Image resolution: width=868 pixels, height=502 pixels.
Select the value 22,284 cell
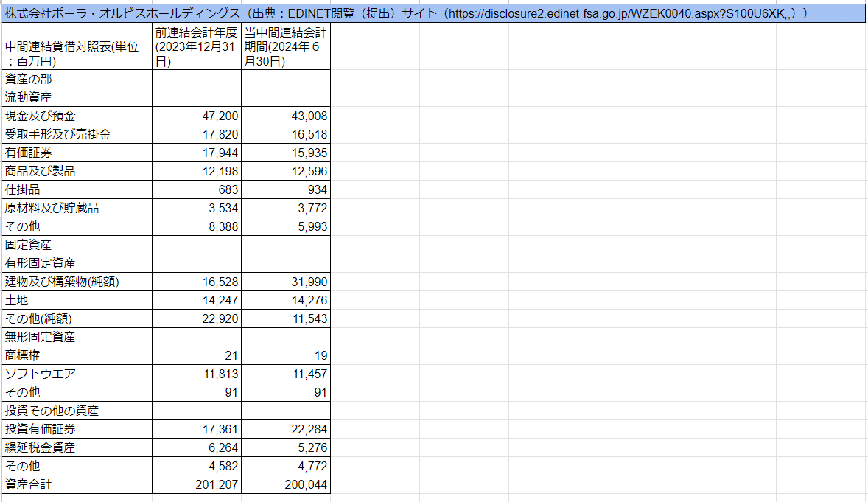pyautogui.click(x=286, y=429)
